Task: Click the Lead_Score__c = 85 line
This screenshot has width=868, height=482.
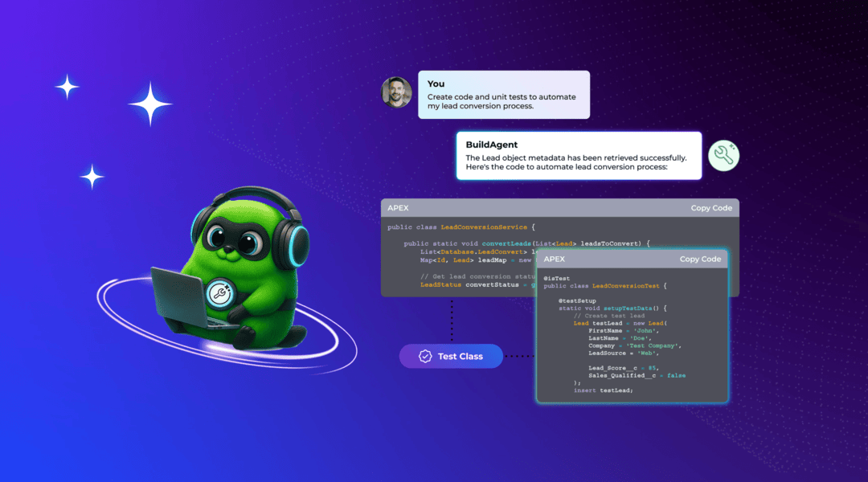Action: pyautogui.click(x=624, y=368)
